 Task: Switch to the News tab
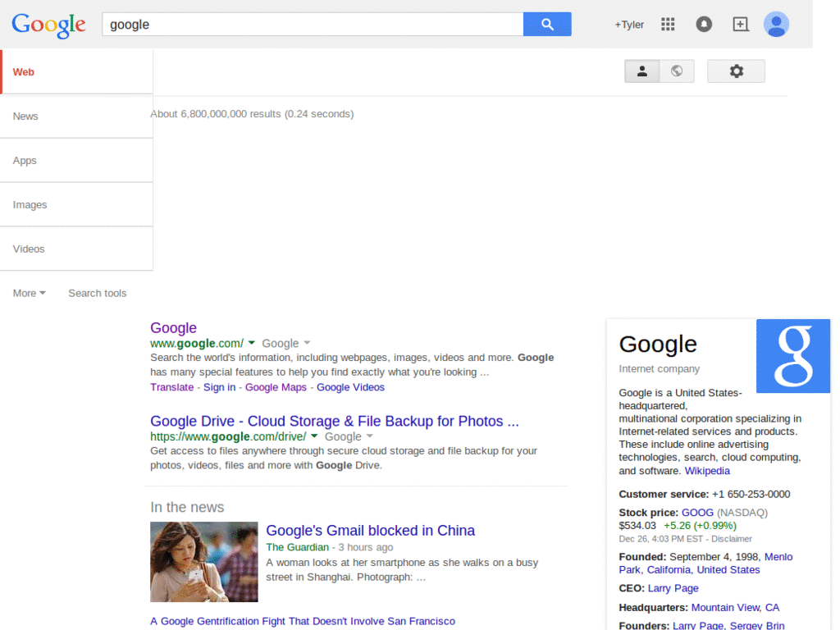(76, 116)
